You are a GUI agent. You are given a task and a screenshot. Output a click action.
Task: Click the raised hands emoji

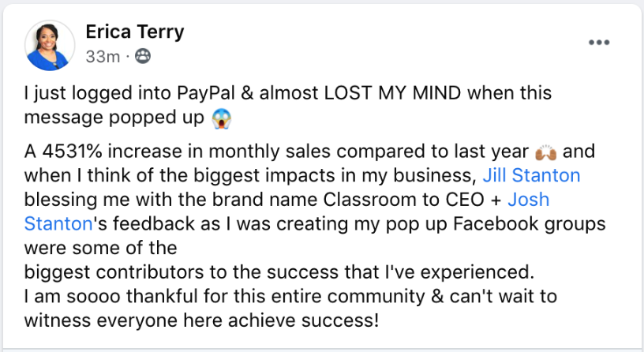pos(546,152)
